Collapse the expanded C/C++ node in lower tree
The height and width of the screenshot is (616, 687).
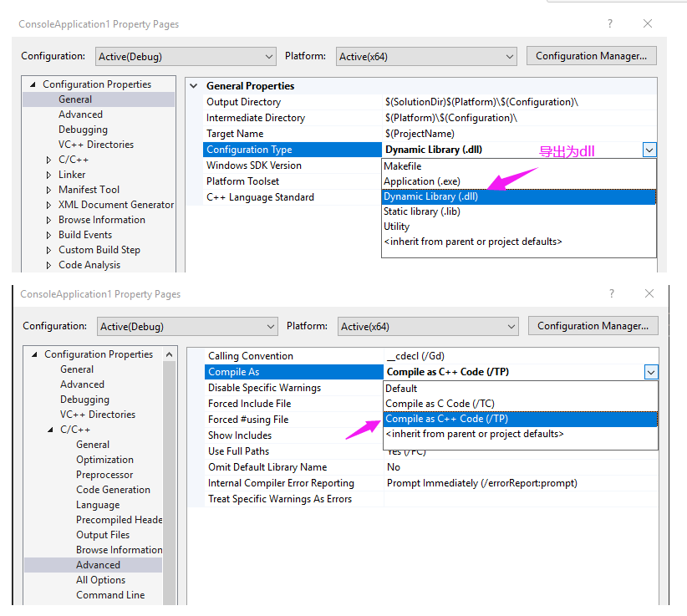coord(50,430)
